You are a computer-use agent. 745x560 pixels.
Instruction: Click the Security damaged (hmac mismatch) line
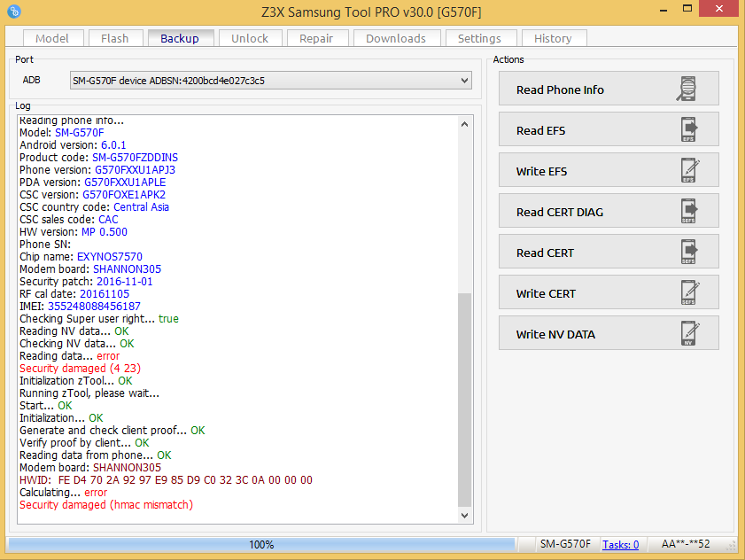click(106, 505)
